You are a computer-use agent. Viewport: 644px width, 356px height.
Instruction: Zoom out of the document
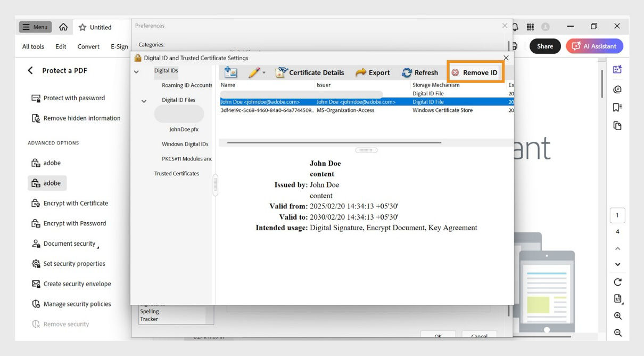click(x=617, y=333)
